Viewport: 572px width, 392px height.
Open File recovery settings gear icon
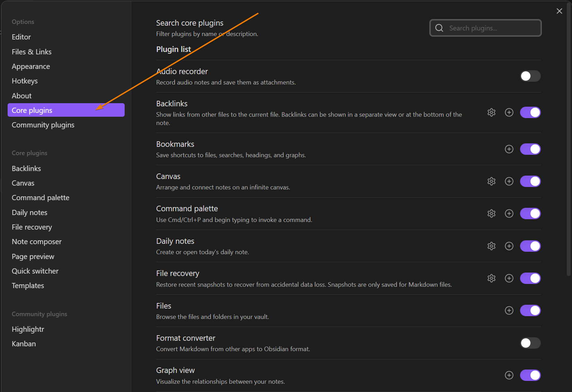coord(491,278)
